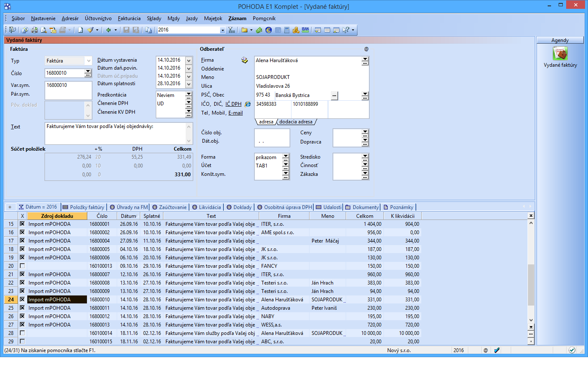This screenshot has height=371, width=588.
Task: Click the help pointer question mark icon
Action: (x=346, y=30)
